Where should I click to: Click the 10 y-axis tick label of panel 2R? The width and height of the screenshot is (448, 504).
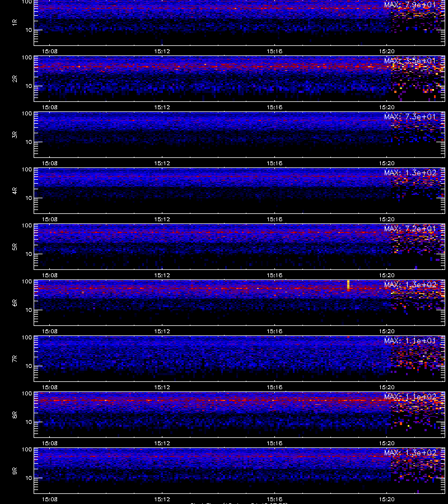coord(29,86)
